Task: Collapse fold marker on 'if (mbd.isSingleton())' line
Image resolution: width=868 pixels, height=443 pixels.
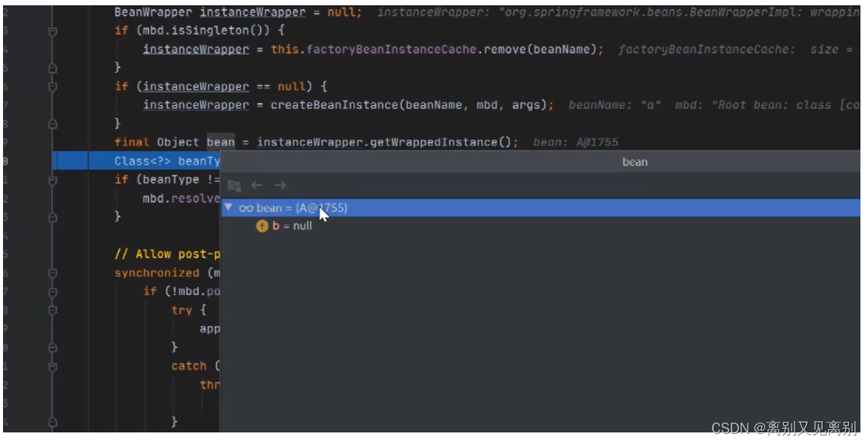Action: (53, 32)
